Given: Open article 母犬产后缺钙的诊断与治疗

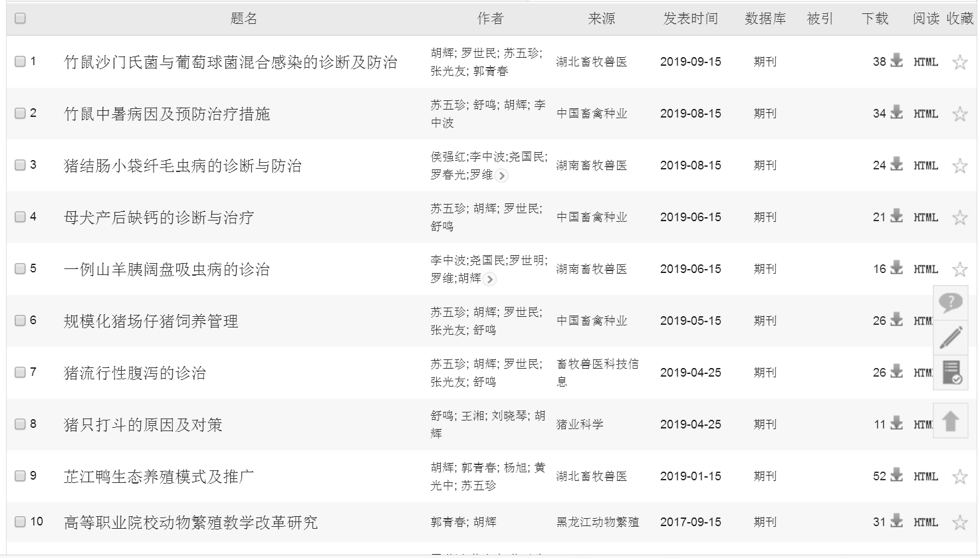Looking at the screenshot, I should coord(158,217).
